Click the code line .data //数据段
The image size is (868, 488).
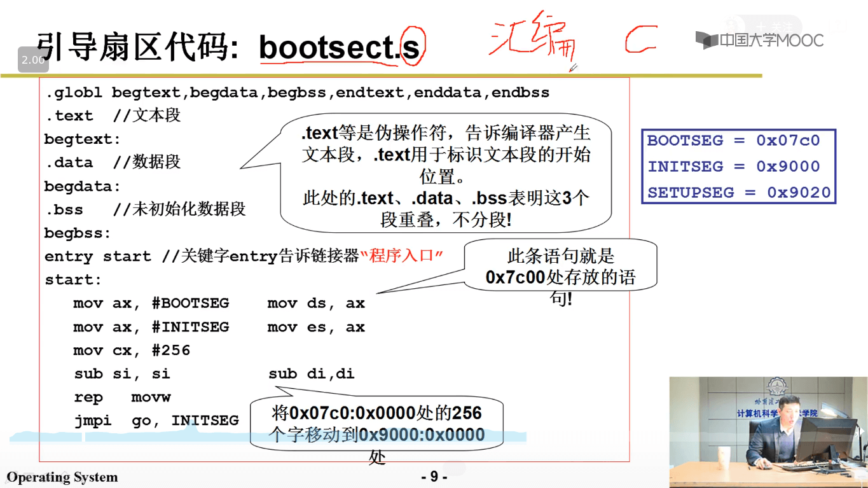pos(113,162)
